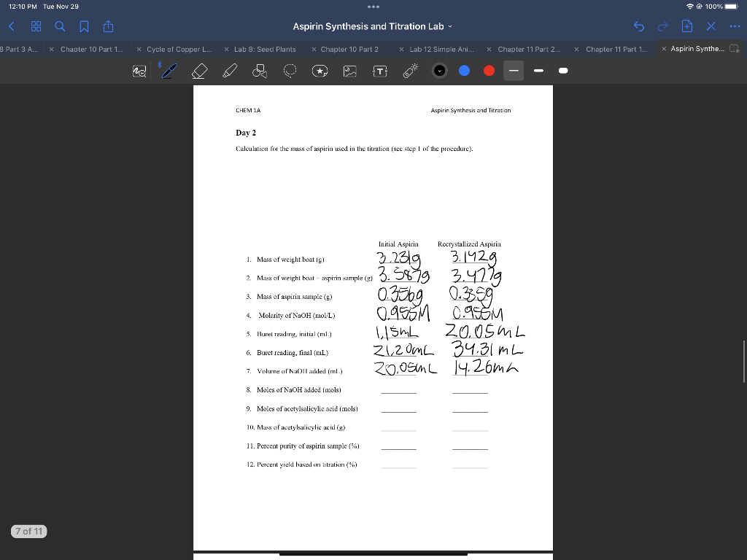Select the Lasso tool

(x=290, y=71)
